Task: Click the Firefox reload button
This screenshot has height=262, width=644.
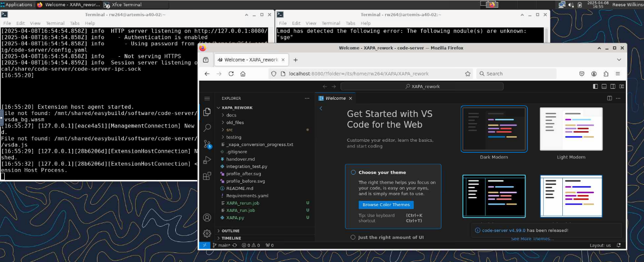Action: [231, 74]
